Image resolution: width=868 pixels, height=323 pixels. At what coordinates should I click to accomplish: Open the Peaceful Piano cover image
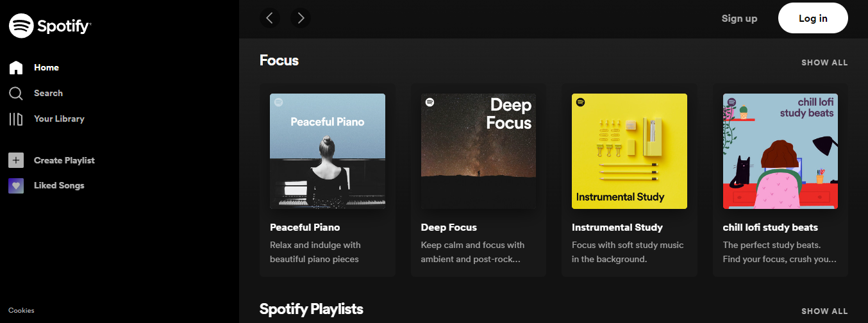[x=328, y=151]
